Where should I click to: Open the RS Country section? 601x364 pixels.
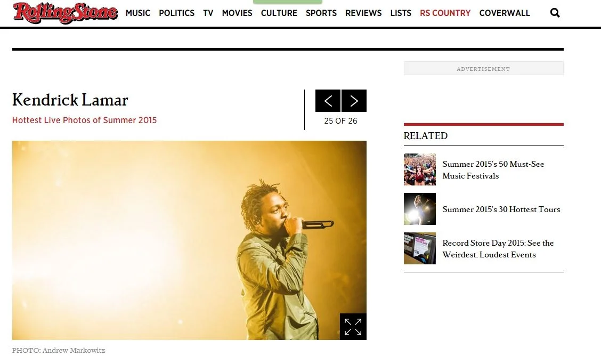coord(445,13)
